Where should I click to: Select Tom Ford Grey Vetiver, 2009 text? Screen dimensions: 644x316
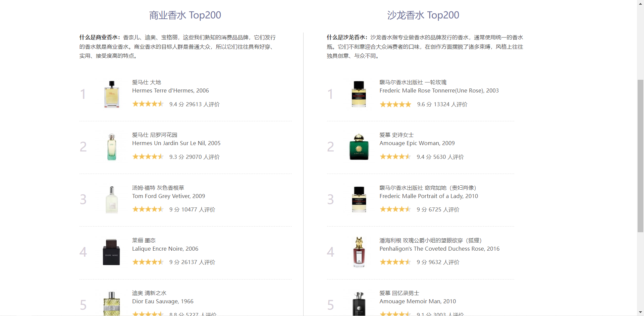(168, 196)
